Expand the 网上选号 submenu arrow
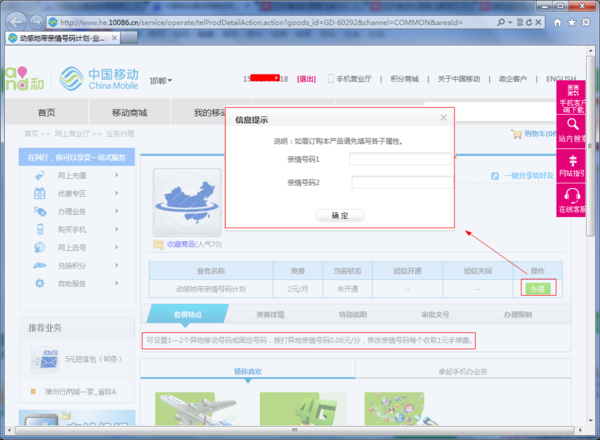 point(117,247)
